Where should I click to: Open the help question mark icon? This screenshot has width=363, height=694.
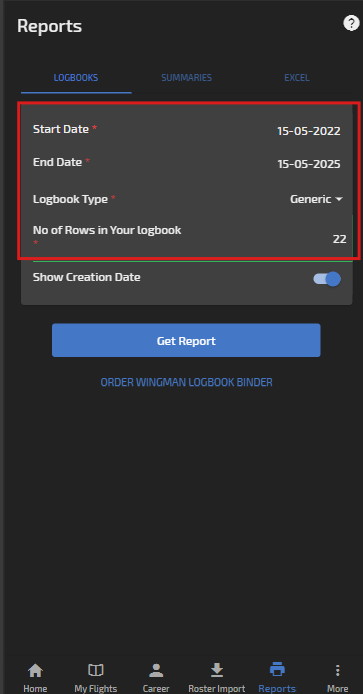[351, 23]
